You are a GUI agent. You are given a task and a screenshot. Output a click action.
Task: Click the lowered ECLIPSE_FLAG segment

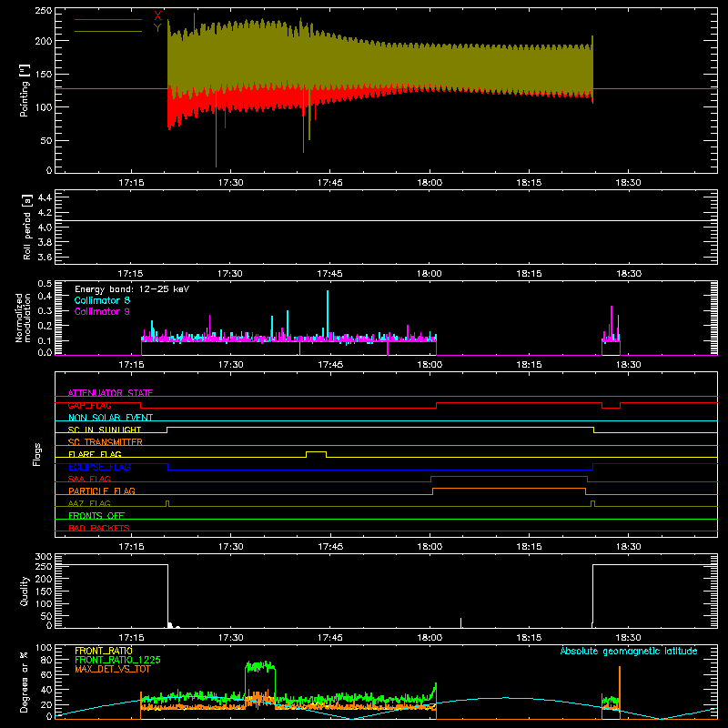click(x=380, y=470)
